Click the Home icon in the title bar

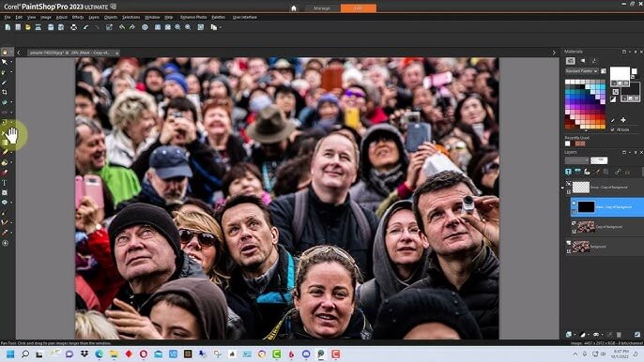pos(294,8)
